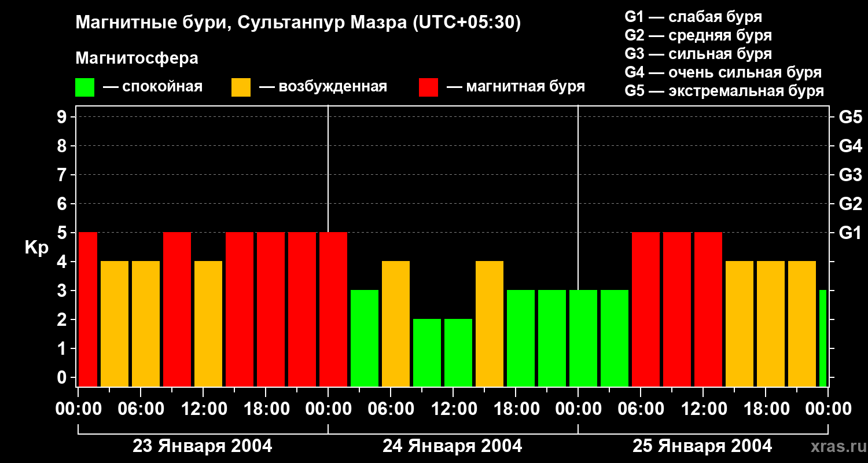Image resolution: width=868 pixels, height=463 pixels.
Task: Click the 'G5 — экстремальная буря' description
Action: 724,91
